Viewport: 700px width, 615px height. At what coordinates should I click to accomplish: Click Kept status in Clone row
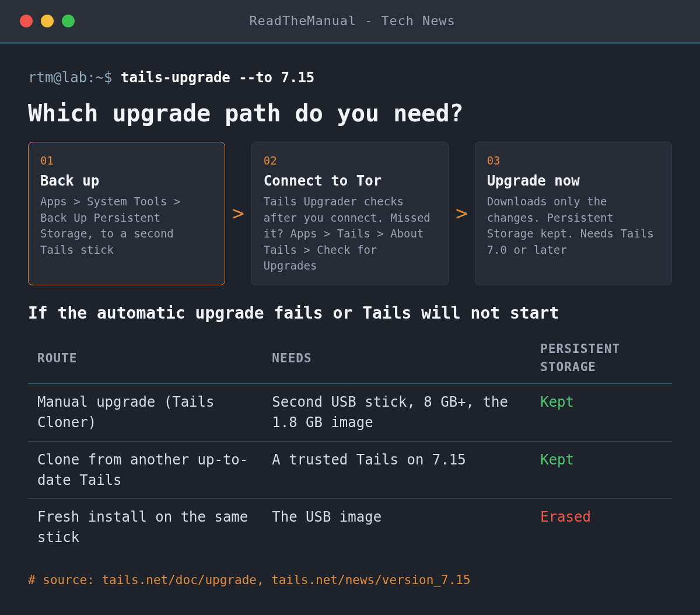[557, 460]
